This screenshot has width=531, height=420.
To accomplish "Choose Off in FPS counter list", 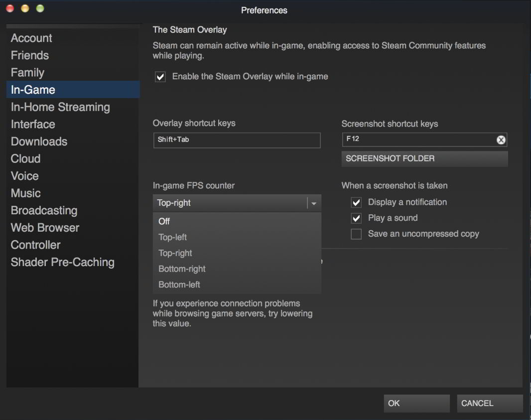I will (x=237, y=221).
